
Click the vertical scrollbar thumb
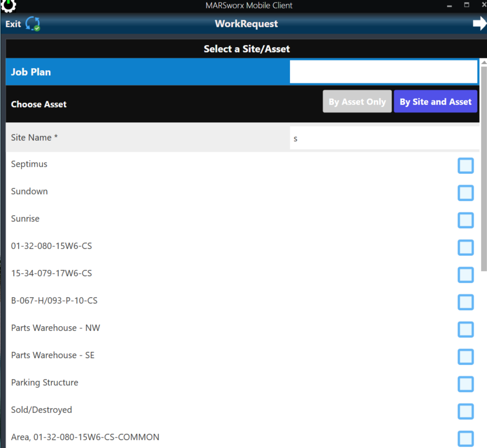pyautogui.click(x=484, y=169)
